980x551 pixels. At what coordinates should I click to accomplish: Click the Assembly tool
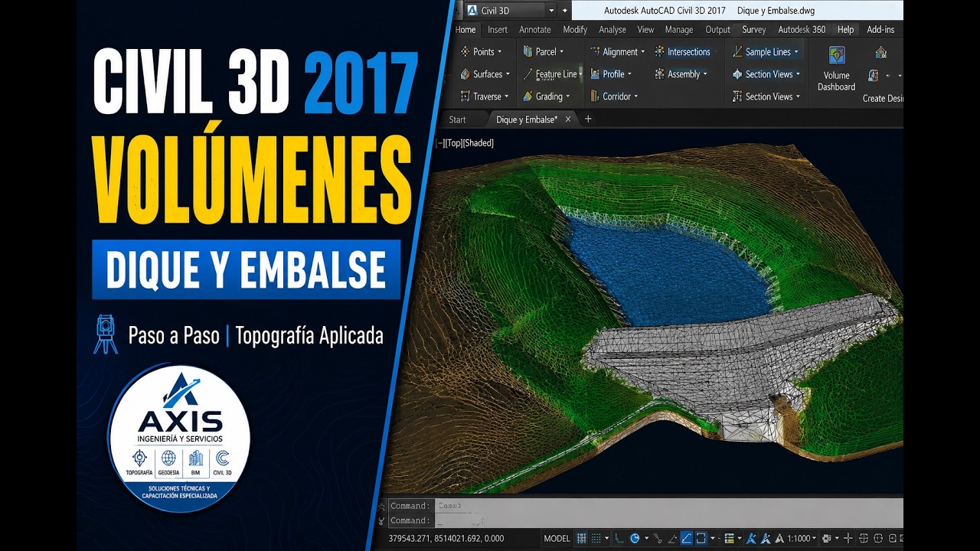pyautogui.click(x=681, y=74)
